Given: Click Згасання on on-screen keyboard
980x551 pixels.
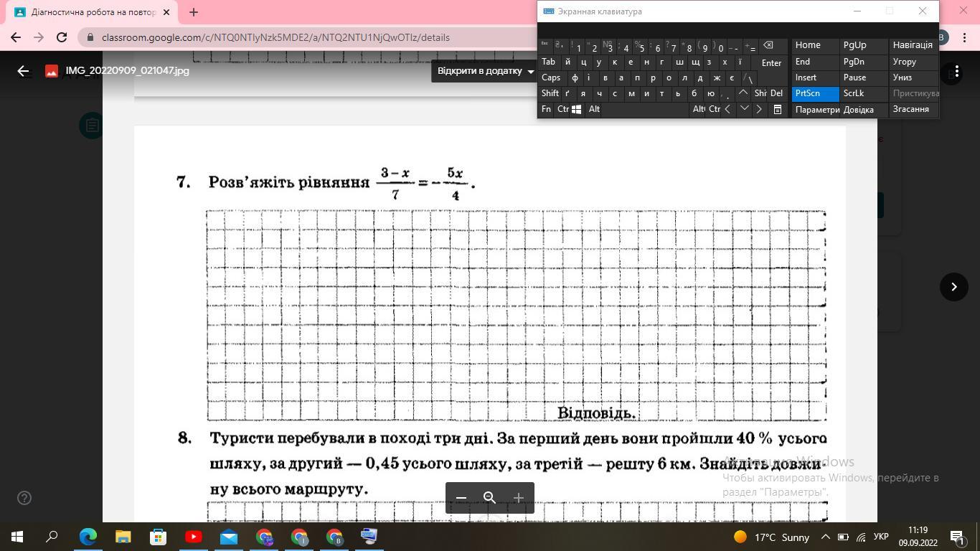Looking at the screenshot, I should [x=913, y=109].
